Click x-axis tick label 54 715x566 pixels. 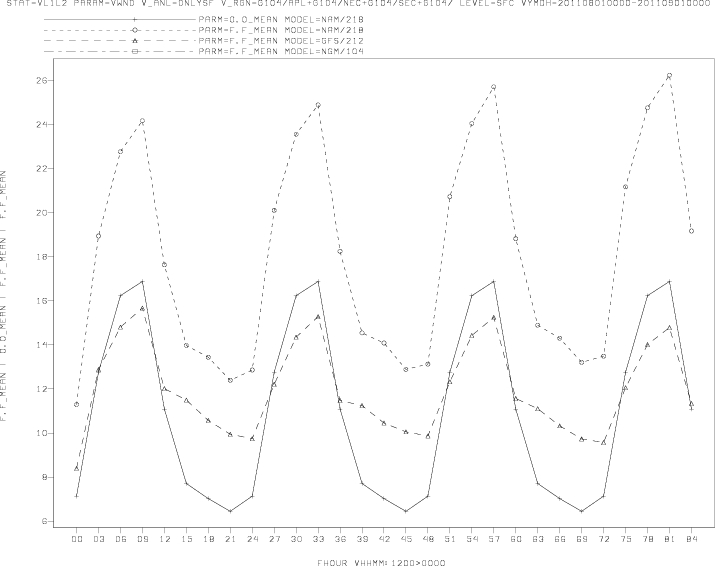point(472,539)
